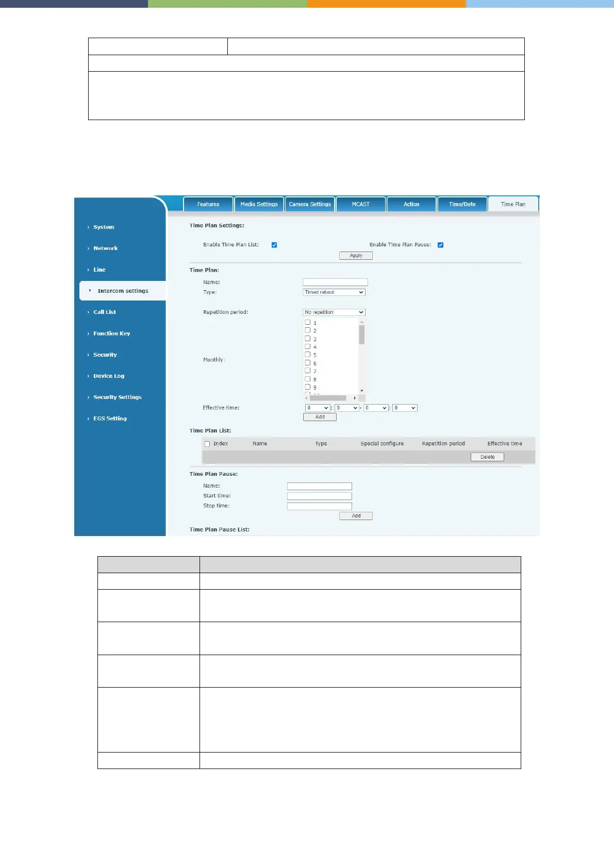614x868 pixels.
Task: Open Effective time end hour dropdown
Action: point(376,408)
